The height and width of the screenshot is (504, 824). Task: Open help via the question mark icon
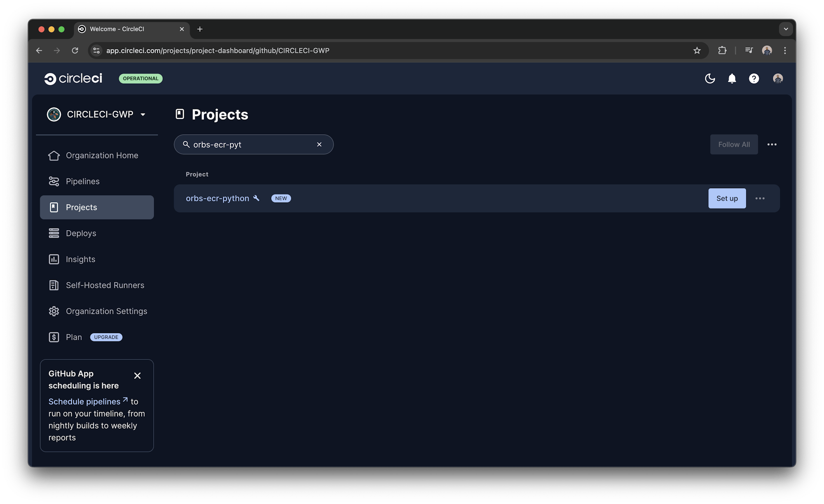pyautogui.click(x=754, y=79)
